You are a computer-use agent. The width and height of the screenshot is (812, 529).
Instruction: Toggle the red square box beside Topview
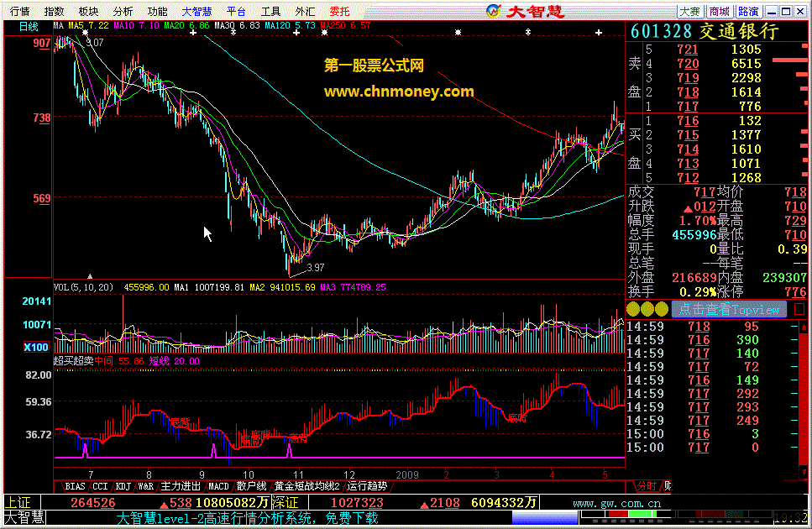point(799,309)
